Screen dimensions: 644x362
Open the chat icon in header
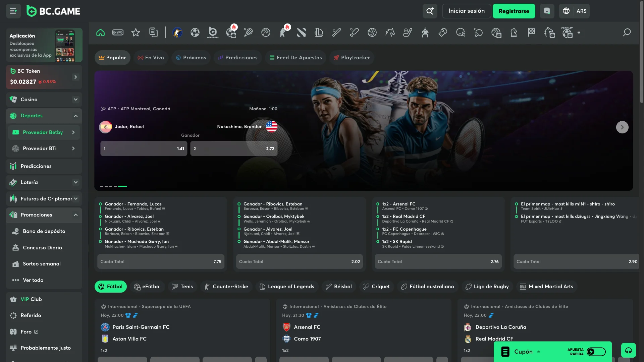pyautogui.click(x=547, y=11)
